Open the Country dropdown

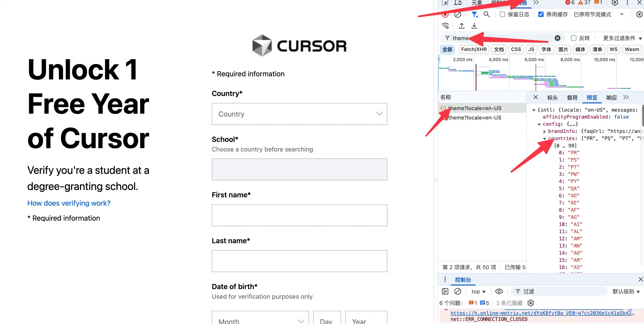point(299,114)
